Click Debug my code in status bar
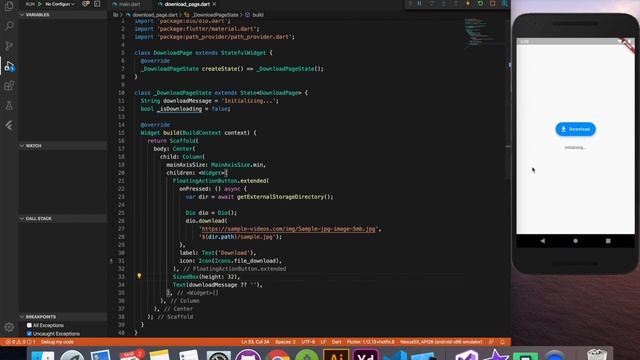The width and height of the screenshot is (640, 360). coord(57,342)
